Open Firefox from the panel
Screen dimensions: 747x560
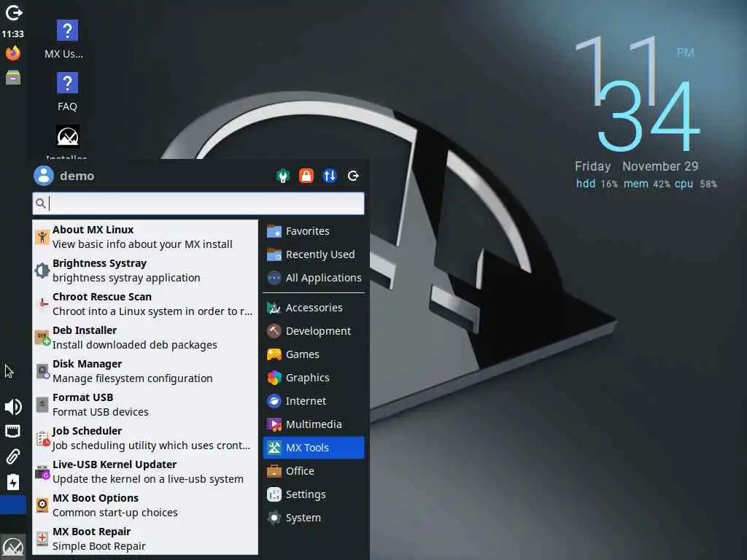(x=13, y=52)
